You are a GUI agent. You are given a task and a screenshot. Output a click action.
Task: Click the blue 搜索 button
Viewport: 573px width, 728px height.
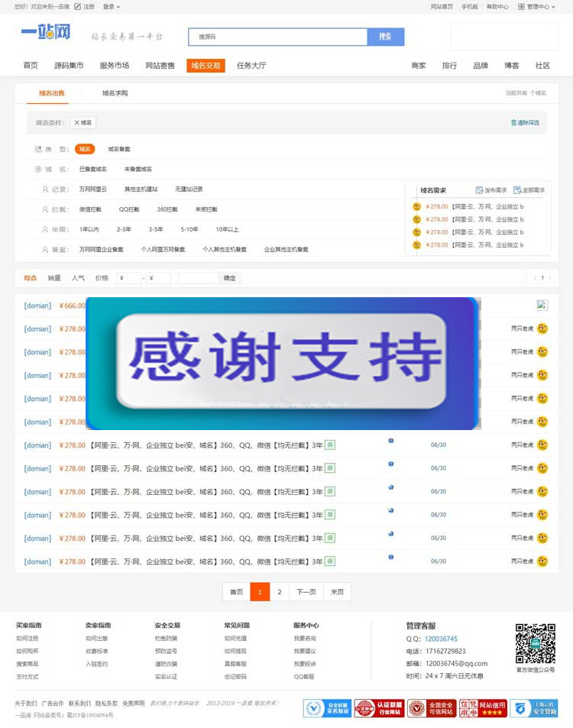(x=385, y=37)
